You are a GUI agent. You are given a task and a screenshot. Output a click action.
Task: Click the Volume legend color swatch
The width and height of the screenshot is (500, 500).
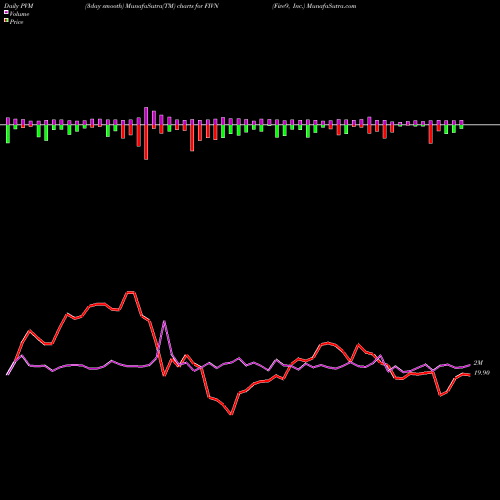(x=6, y=12)
